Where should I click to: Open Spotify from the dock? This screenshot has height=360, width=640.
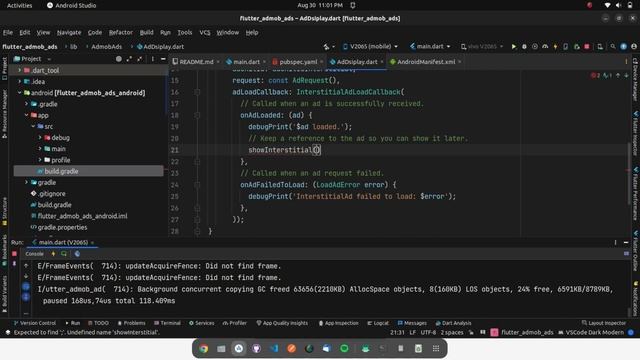coord(344,348)
